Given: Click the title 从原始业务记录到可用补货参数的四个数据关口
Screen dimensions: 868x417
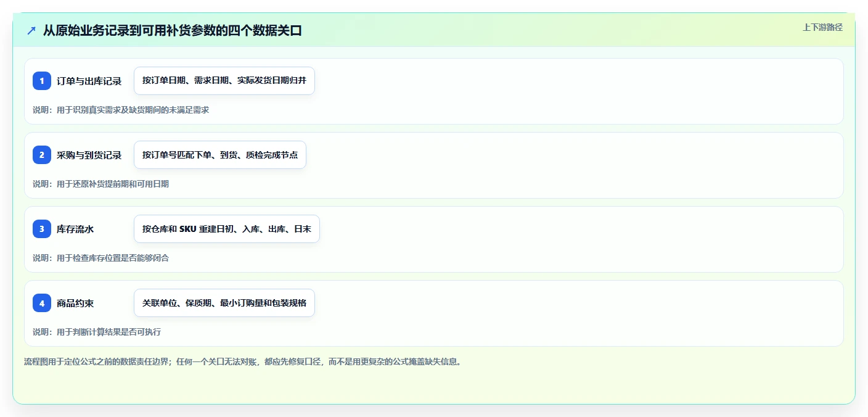Looking at the screenshot, I should coord(173,30).
